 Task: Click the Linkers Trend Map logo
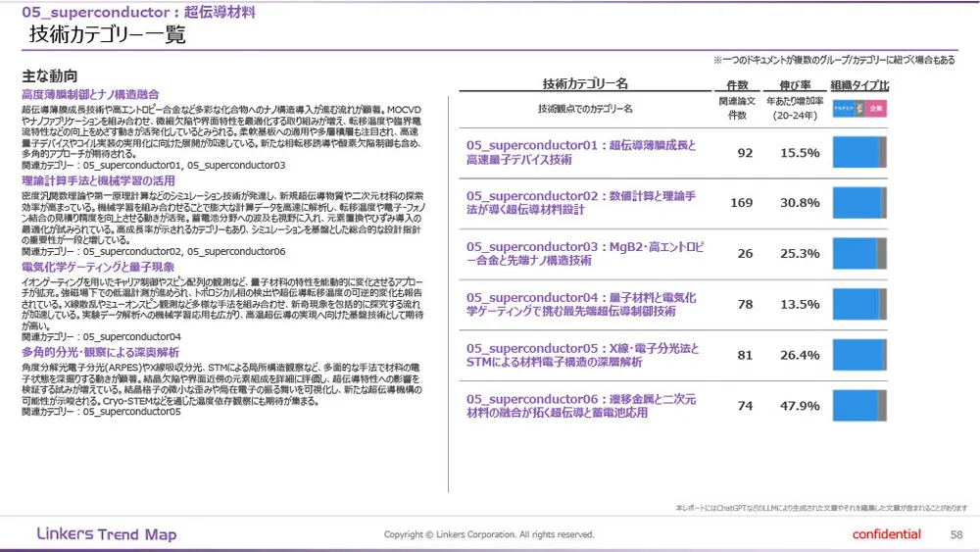click(x=107, y=534)
